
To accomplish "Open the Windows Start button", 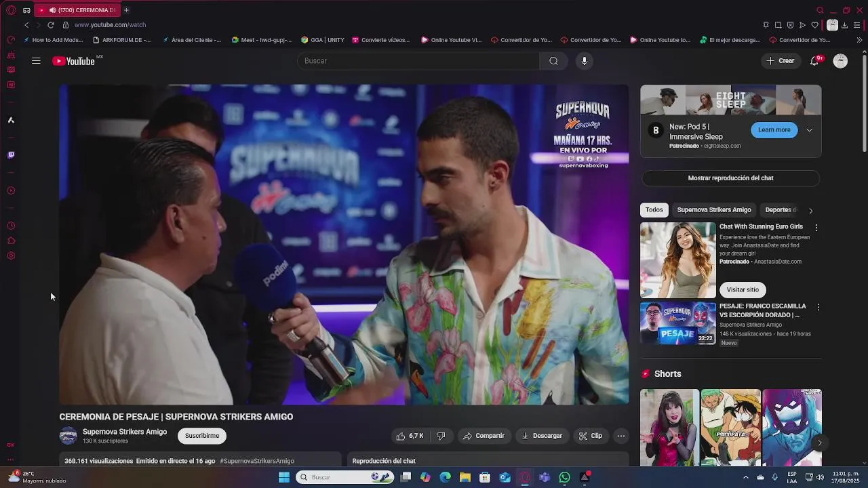I will (284, 477).
